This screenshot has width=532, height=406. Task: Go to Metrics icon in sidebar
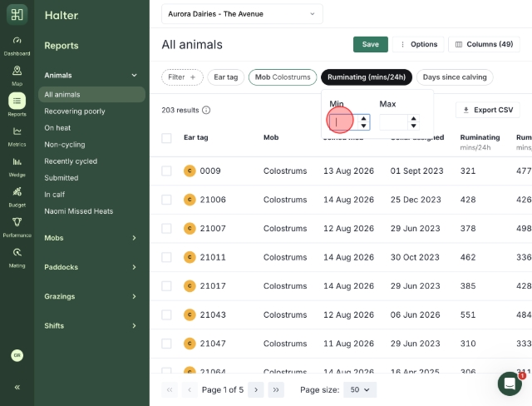click(17, 131)
